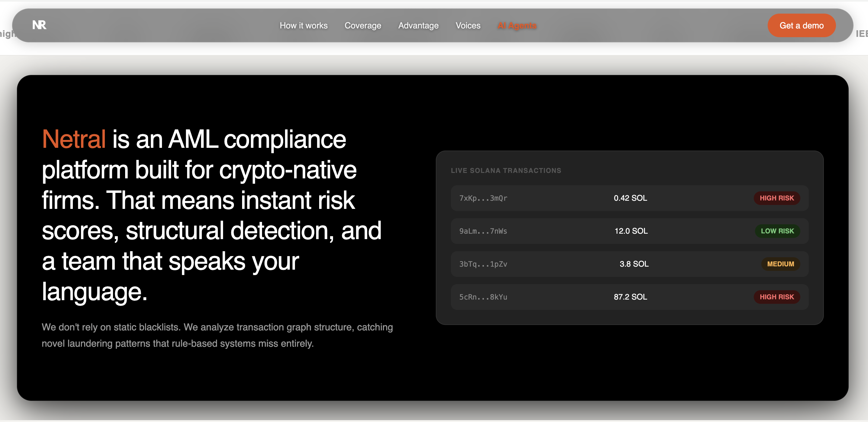Select the 7xKp...3mQr transaction address
This screenshot has width=868, height=422.
coord(483,198)
